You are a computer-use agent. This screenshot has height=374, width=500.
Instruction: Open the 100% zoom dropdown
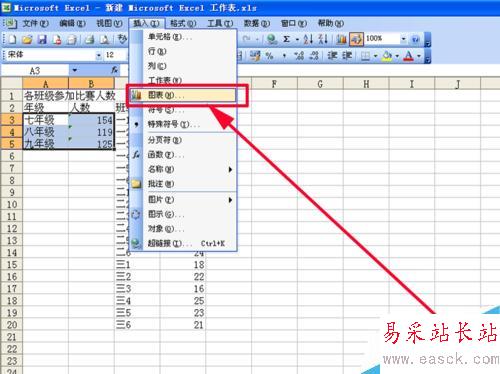(x=403, y=39)
